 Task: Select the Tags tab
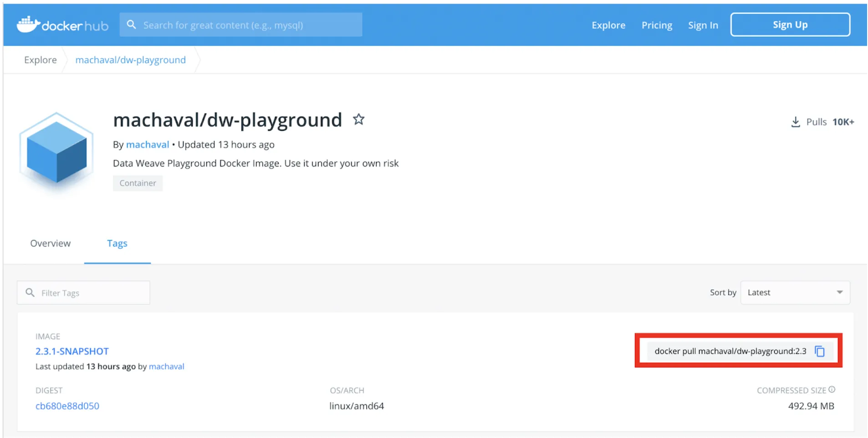(x=117, y=244)
